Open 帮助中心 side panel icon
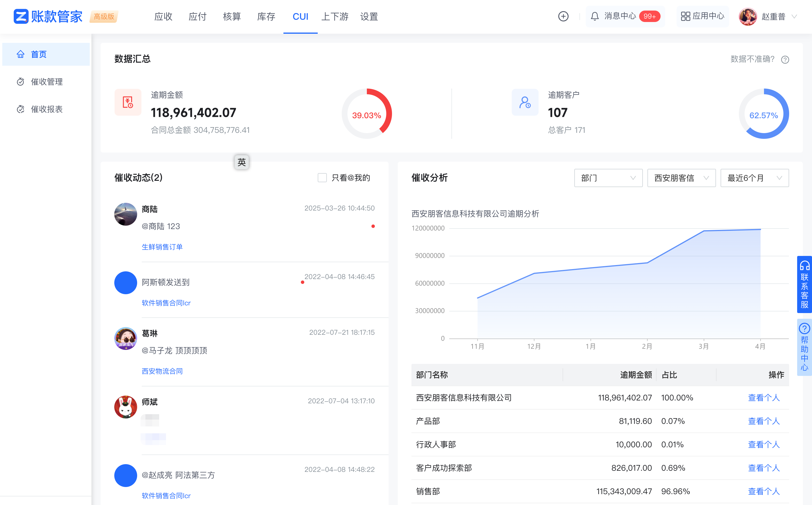Screen dimensions: 812x505 (x=804, y=347)
